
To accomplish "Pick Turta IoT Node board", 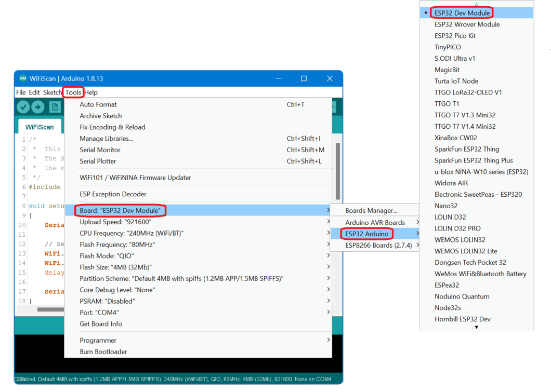I will pos(477,81).
